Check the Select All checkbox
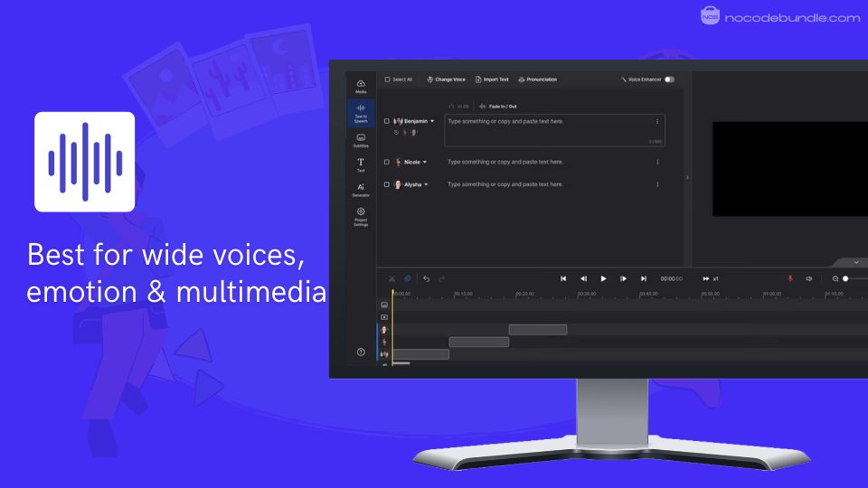Viewport: 868px width, 488px height. click(x=388, y=80)
